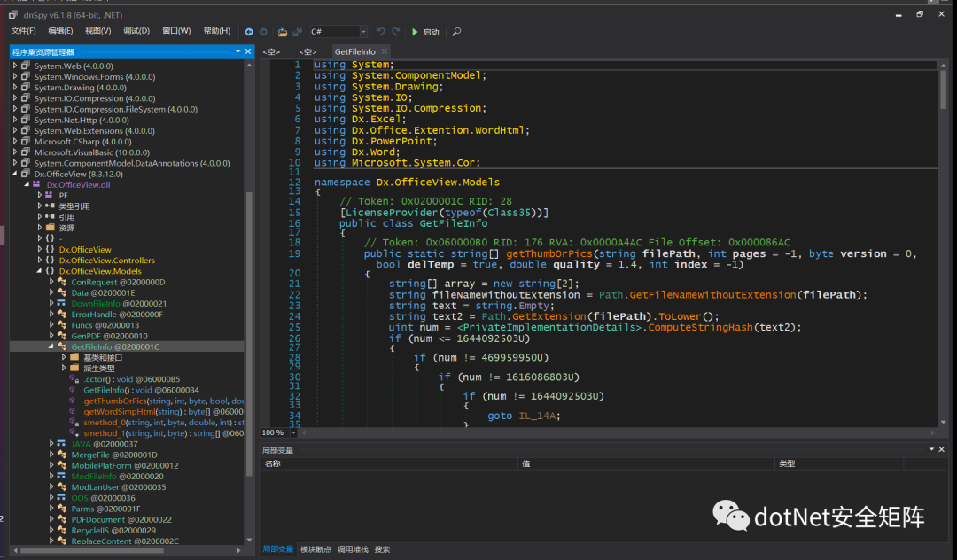
Task: Switch to the 搜索 bottom tab
Action: [x=382, y=549]
